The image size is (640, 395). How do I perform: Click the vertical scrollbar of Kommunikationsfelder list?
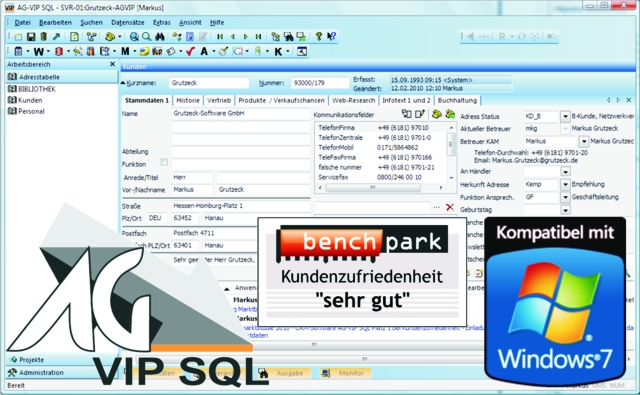[x=451, y=152]
